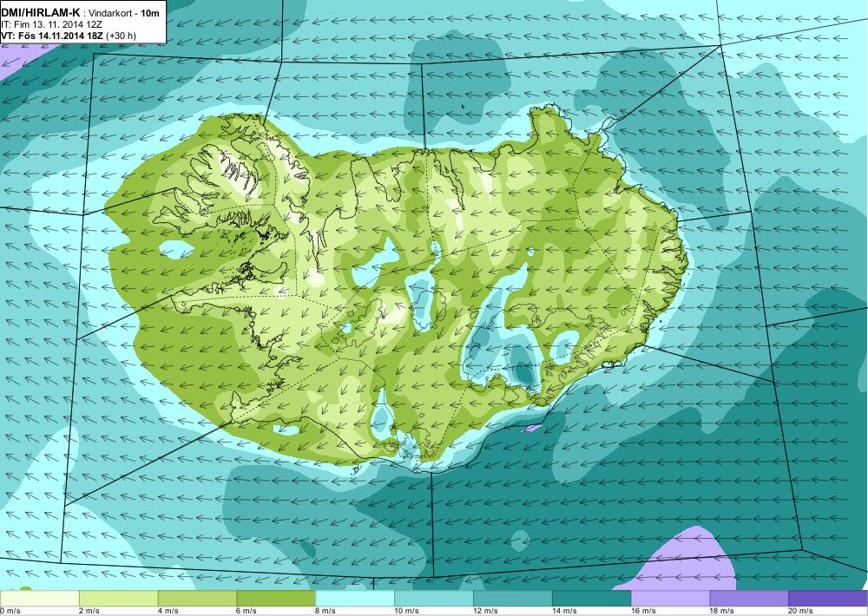The height and width of the screenshot is (616, 868).
Task: Click the pale yellow 0–2 m/s legend swatch
Action: (x=39, y=599)
